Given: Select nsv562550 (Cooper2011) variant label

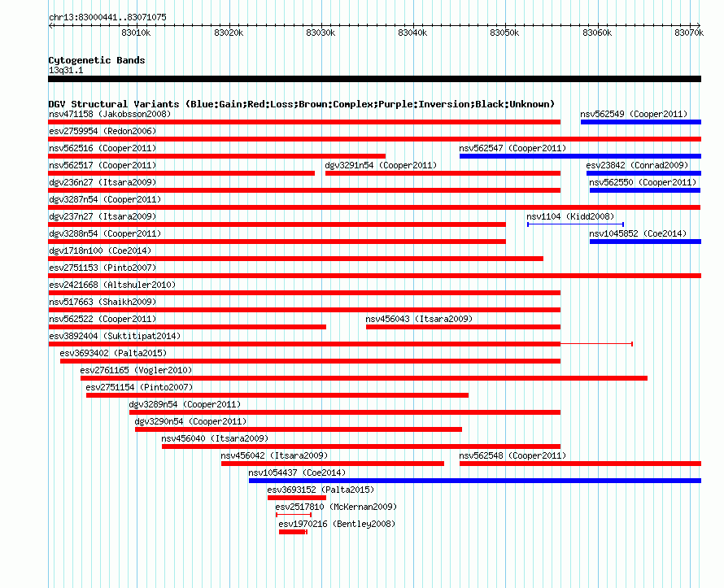Looking at the screenshot, I should click(643, 182).
